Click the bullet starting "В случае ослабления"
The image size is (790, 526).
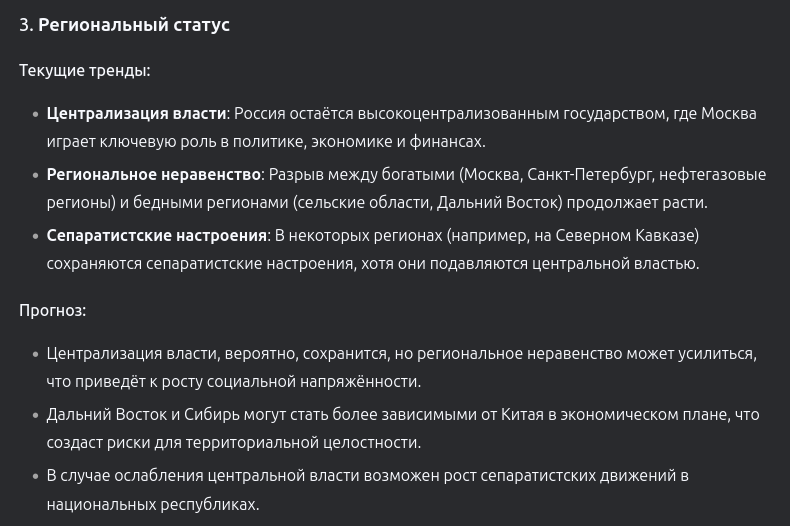click(368, 489)
